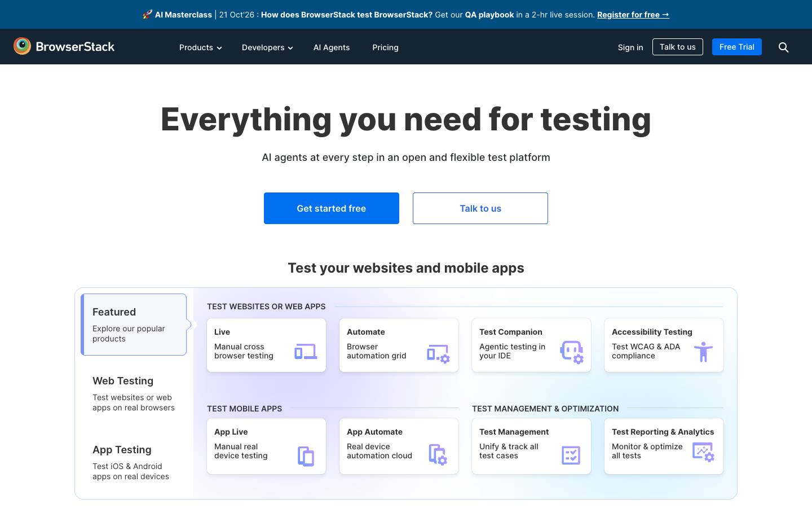Click the App Live phones icon
Screen dimensions: 812x508
click(306, 456)
